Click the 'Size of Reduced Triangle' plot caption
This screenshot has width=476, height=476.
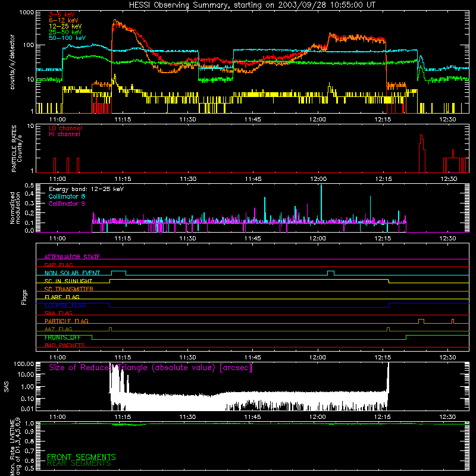click(x=151, y=368)
